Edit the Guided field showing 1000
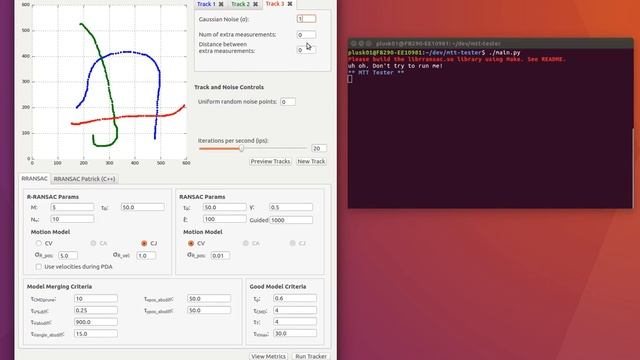Viewport: 640px width, 360px height. tap(291, 220)
